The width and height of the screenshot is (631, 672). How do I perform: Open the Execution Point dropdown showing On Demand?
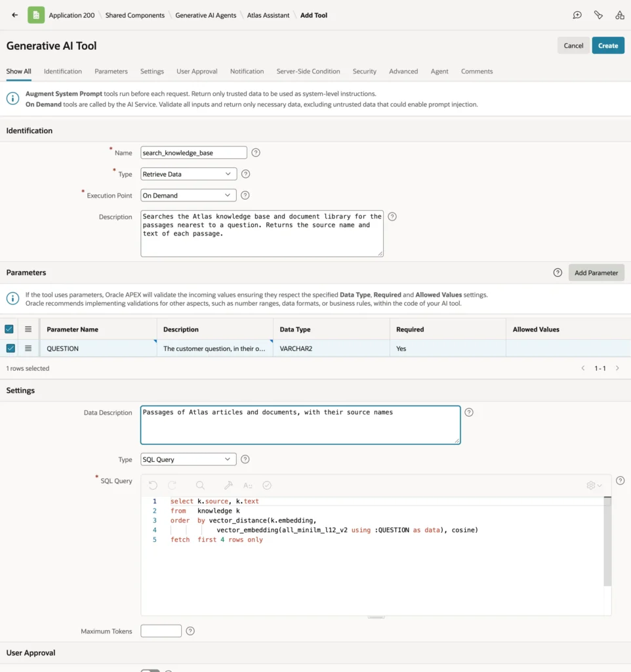click(x=188, y=196)
